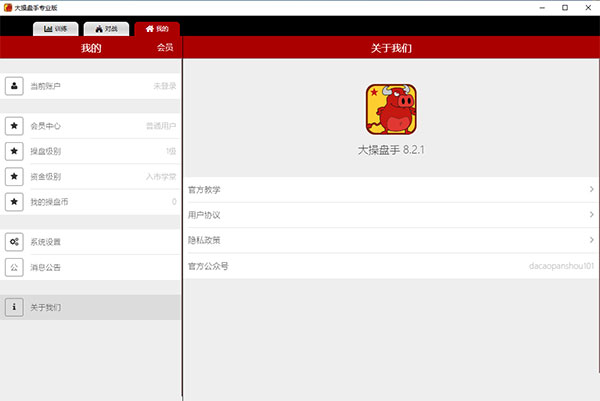600x401 pixels.
Task: Expand the 隐私政策 chevron arrow
Action: 592,240
